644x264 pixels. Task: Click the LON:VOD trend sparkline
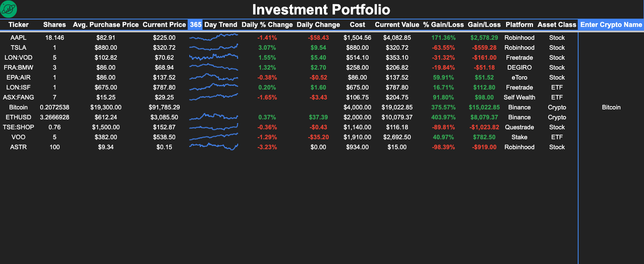tap(213, 57)
